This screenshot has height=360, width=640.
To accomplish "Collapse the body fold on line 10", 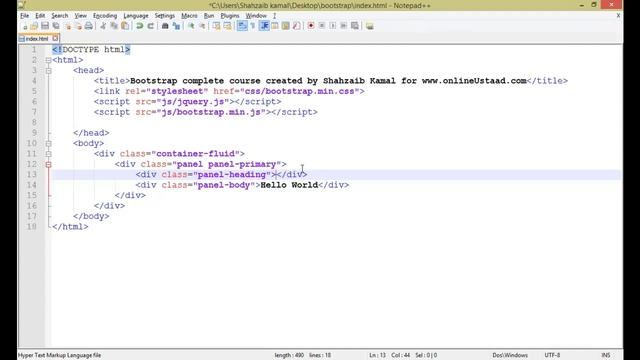I will tap(48, 144).
